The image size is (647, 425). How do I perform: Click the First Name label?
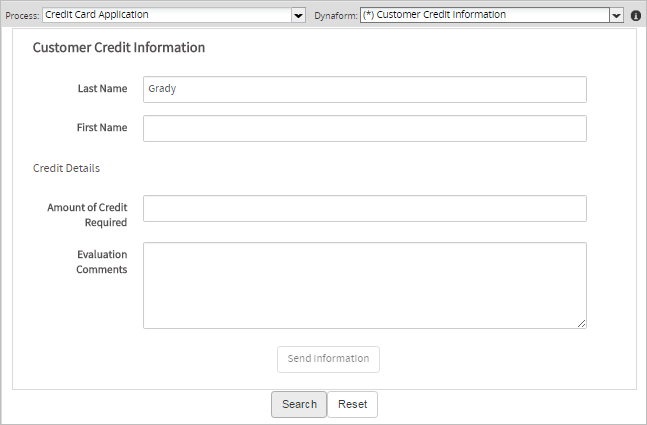point(102,128)
